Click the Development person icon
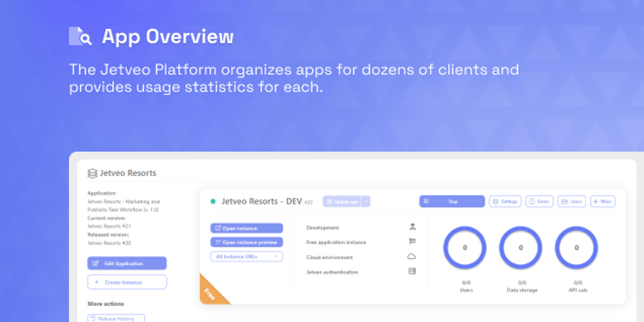 [x=413, y=226]
